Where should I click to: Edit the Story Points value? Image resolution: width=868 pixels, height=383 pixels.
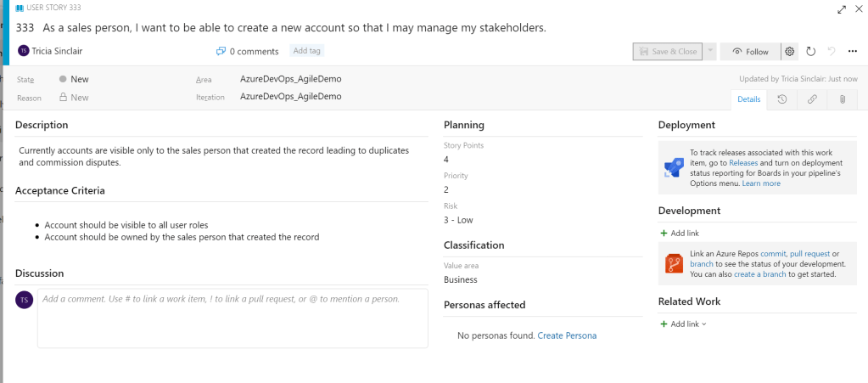pos(446,159)
